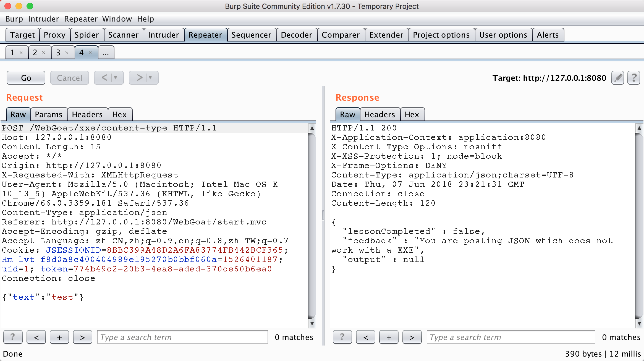The image size is (644, 361).
Task: Click the forward history arrow button
Action: pyautogui.click(x=139, y=78)
